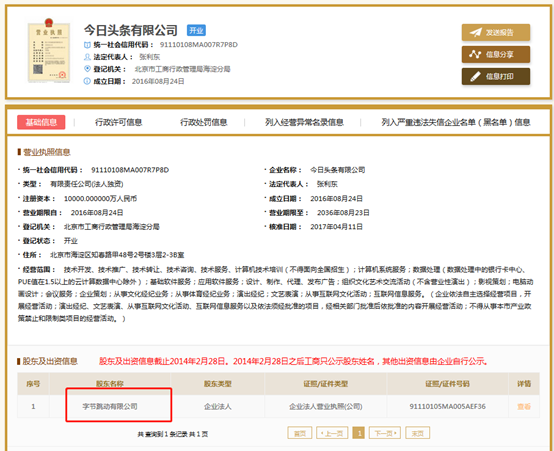Click the 证照/证件号码 column header
Viewport: 554px width, 451px height.
[447, 384]
